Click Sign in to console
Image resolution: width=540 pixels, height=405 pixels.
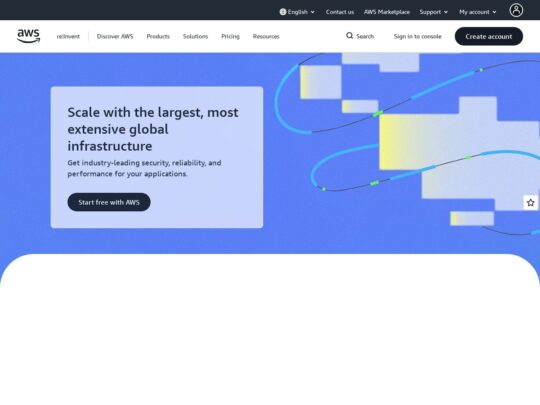click(x=417, y=37)
